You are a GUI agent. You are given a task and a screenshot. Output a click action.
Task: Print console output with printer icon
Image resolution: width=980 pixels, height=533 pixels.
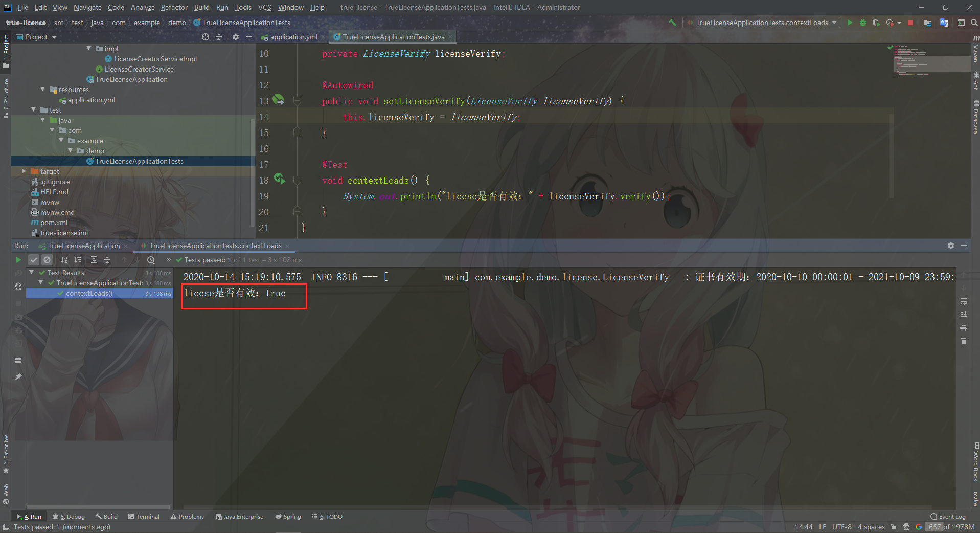click(x=964, y=328)
